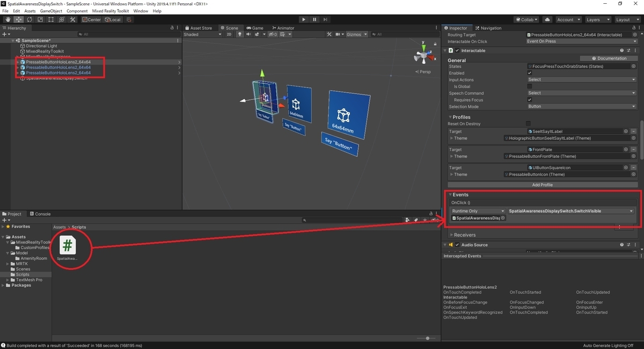The width and height of the screenshot is (644, 349).
Task: Click the Documentation button
Action: (609, 58)
